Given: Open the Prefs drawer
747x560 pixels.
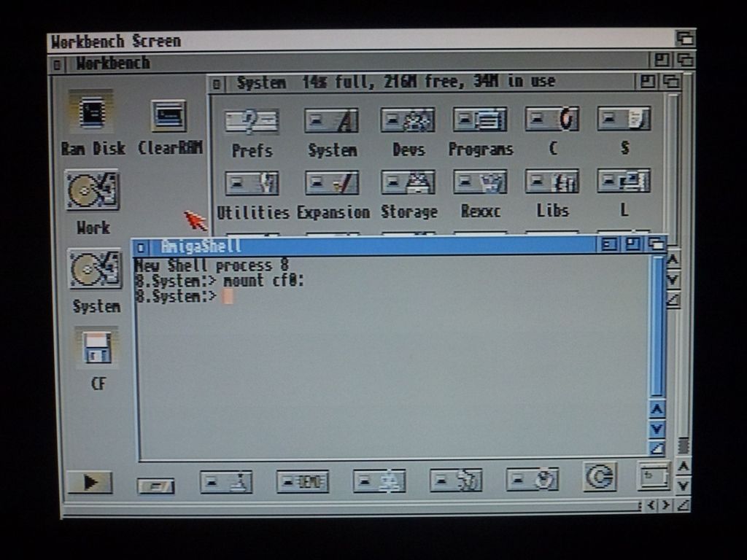Looking at the screenshot, I should (x=252, y=120).
